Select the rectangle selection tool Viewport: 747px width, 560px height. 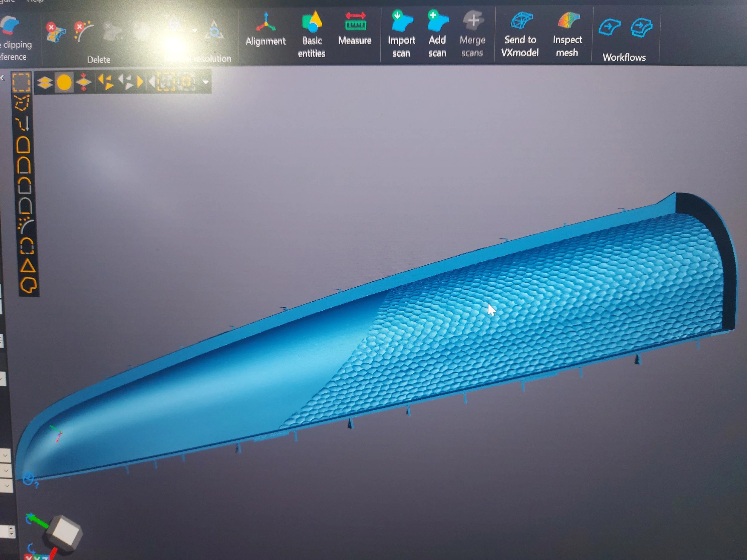coord(22,82)
